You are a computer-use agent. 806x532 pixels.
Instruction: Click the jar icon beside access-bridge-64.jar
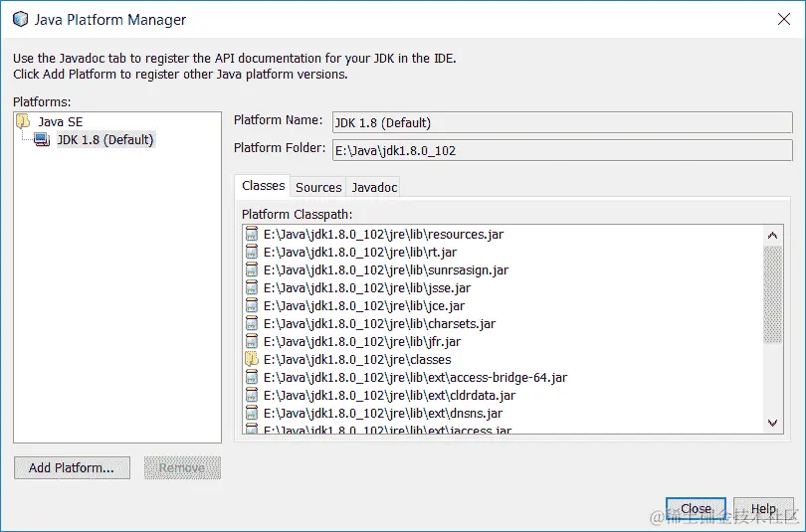(252, 378)
